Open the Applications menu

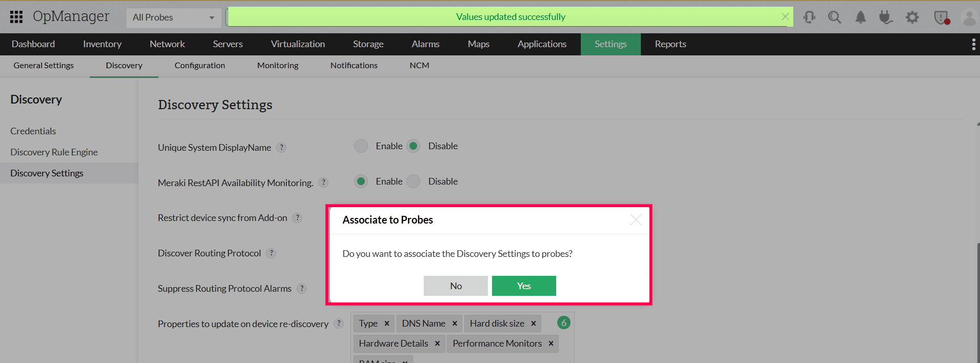(542, 44)
